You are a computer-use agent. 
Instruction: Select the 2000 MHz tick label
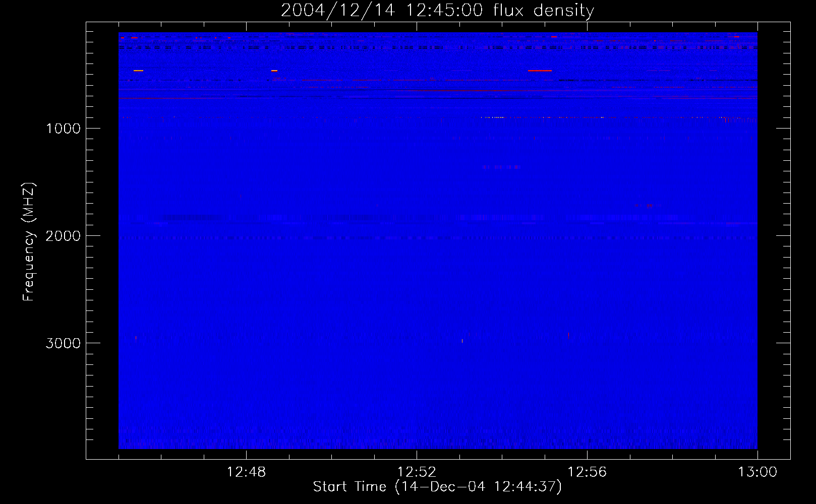(x=63, y=236)
